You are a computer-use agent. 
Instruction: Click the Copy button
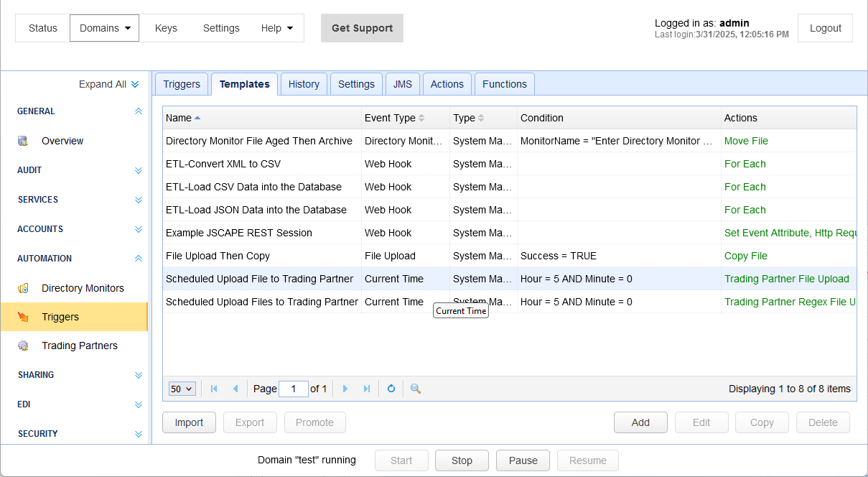762,422
